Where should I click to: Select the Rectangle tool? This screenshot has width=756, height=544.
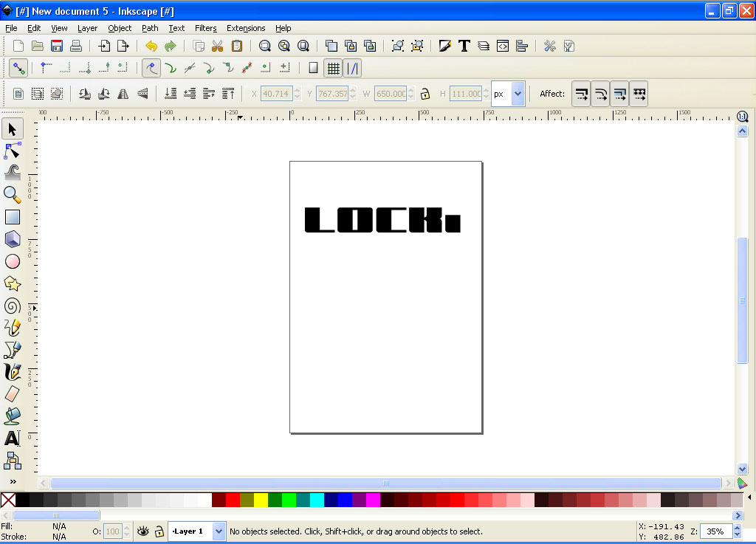pyautogui.click(x=13, y=217)
